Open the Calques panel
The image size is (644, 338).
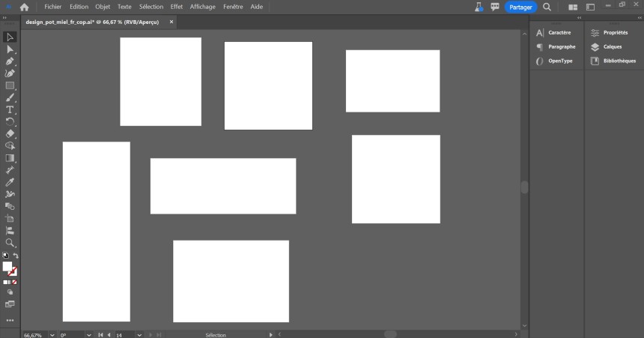(607, 47)
